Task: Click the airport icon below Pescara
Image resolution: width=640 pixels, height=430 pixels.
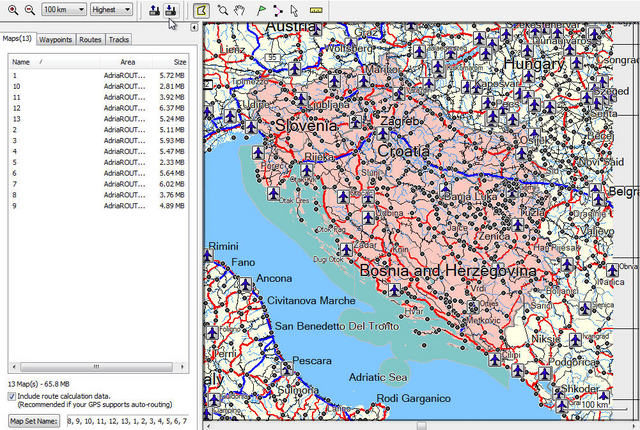Action: tap(287, 368)
